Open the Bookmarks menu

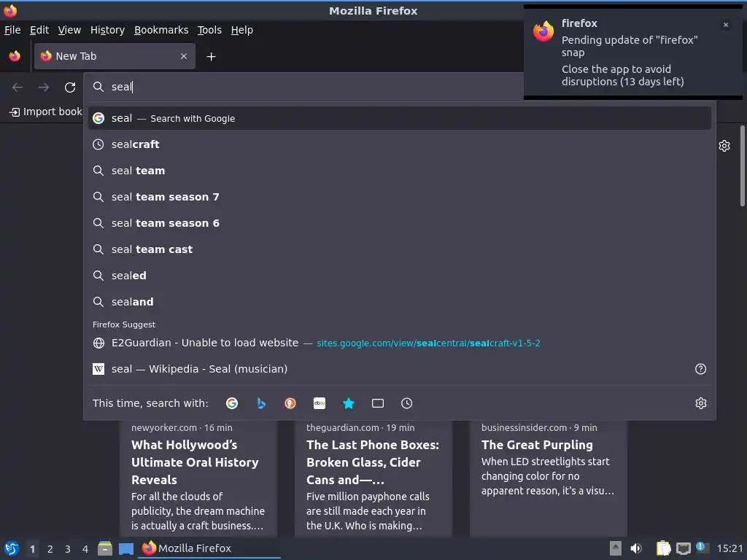161,30
